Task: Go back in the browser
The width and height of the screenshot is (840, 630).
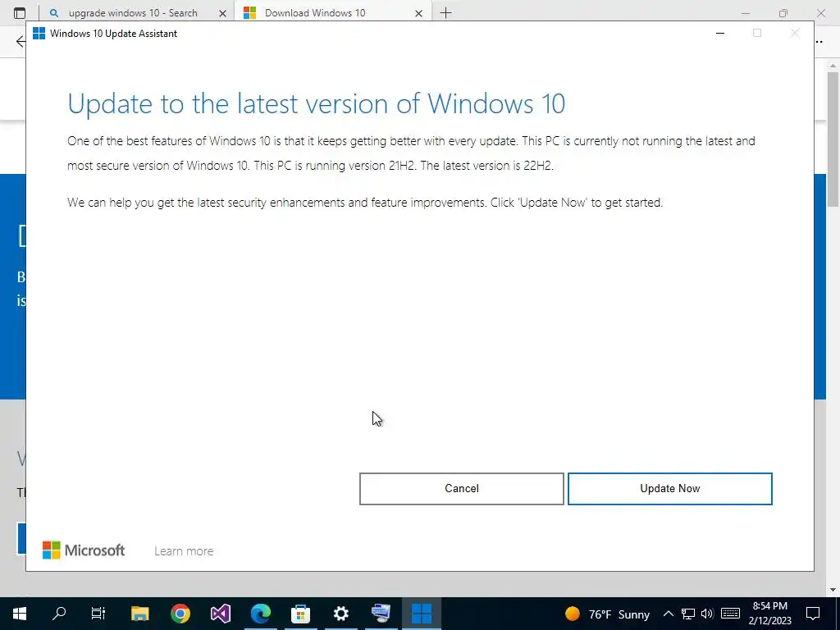Action: coord(21,41)
